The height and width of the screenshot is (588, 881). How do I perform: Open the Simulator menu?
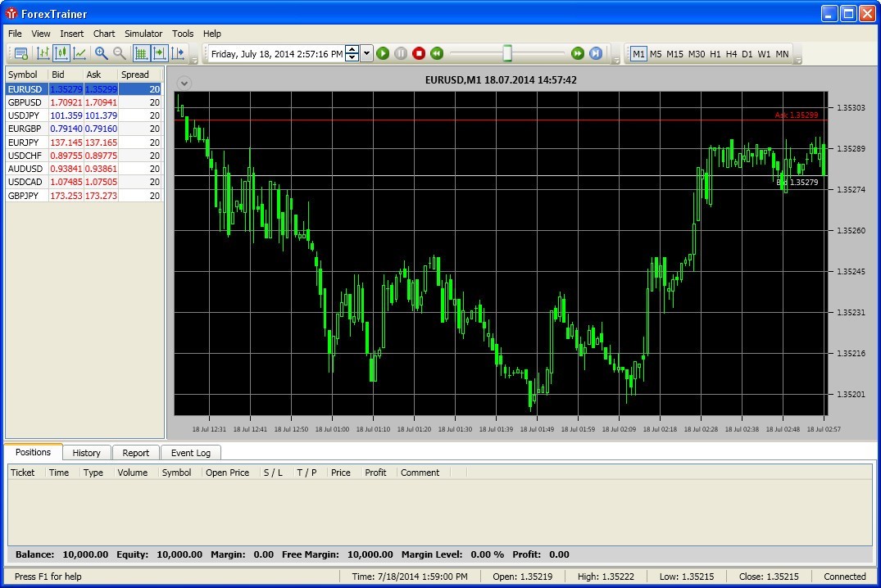click(x=143, y=34)
